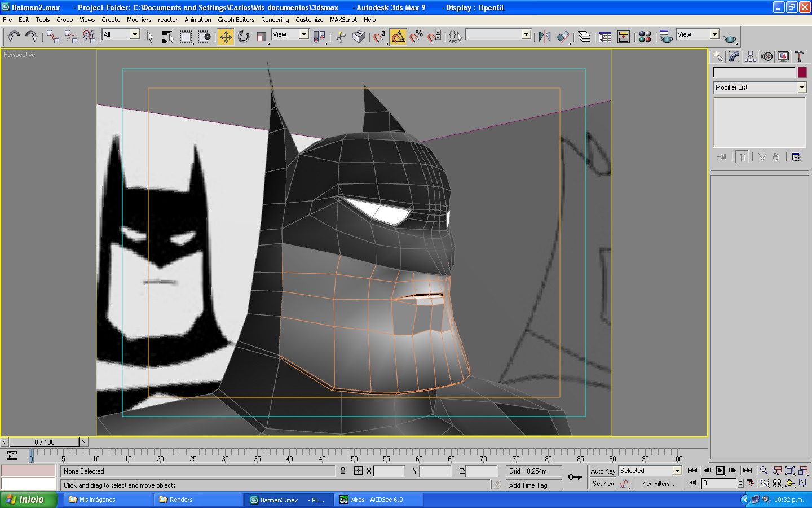812x508 pixels.
Task: Click the Auto Key button
Action: (602, 471)
